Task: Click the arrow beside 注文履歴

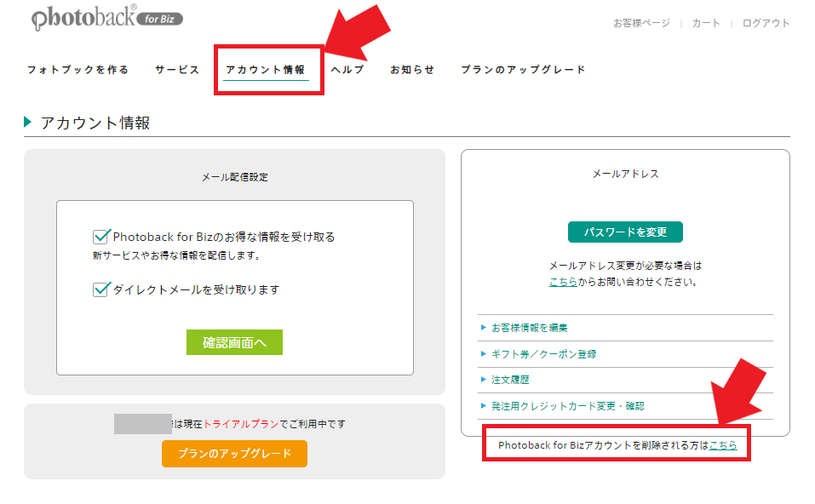Action: [x=484, y=380]
